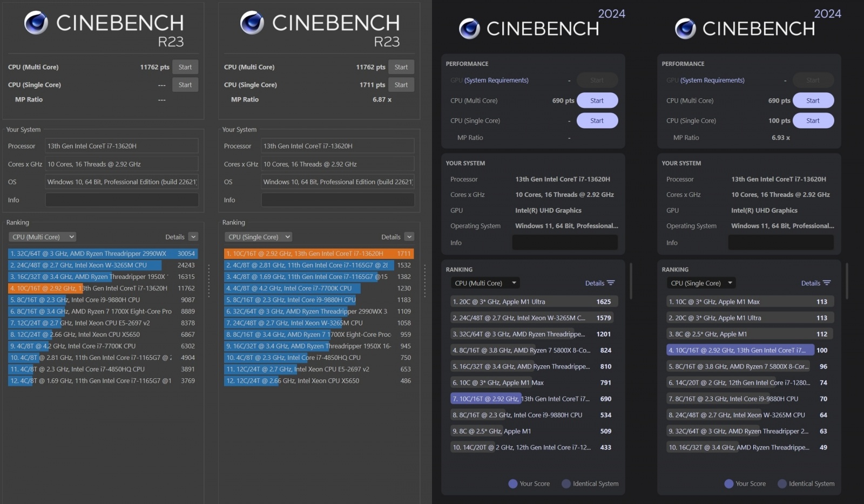
Task: Select Xeon CPU X5650 row scoring 486
Action: pos(319,380)
